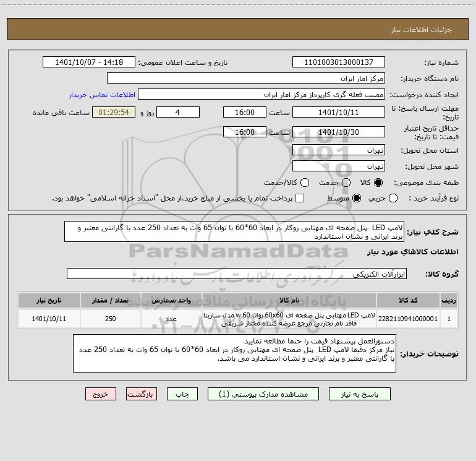The image size is (476, 461).
Task: Click the شرح کلی نیاز description box
Action: 234,231
